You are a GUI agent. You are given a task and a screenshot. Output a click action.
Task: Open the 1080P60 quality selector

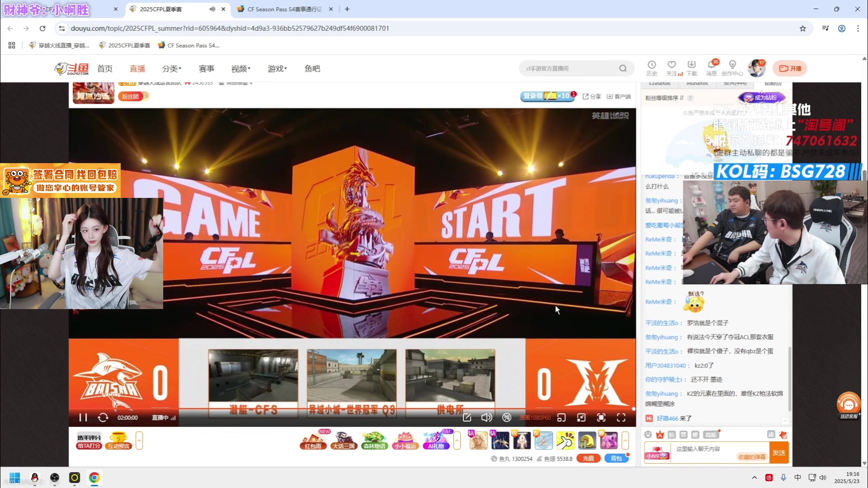tap(535, 418)
